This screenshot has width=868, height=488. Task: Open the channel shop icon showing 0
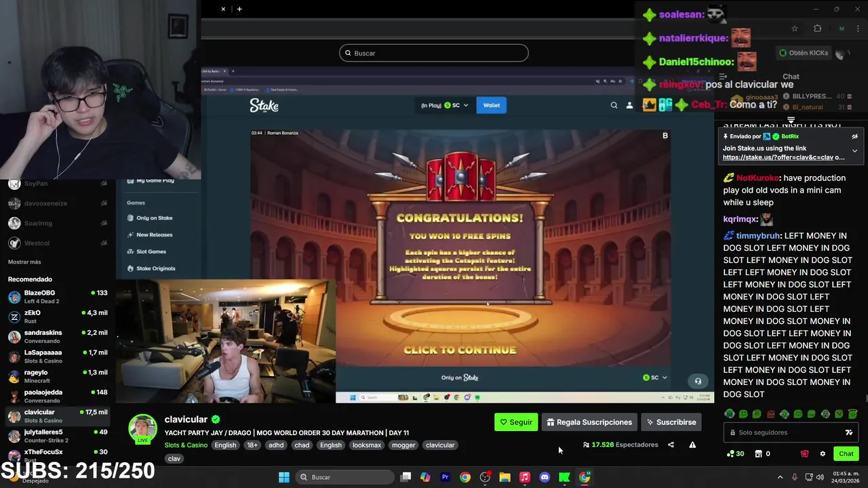point(762,453)
